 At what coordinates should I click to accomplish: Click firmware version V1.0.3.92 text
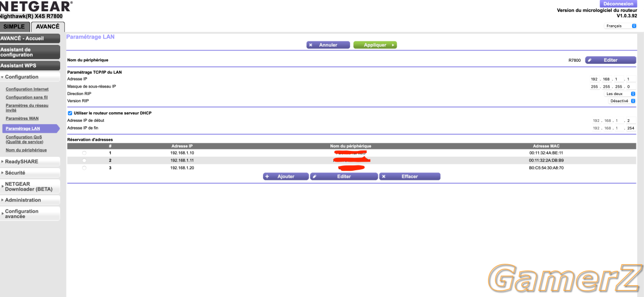coord(626,16)
